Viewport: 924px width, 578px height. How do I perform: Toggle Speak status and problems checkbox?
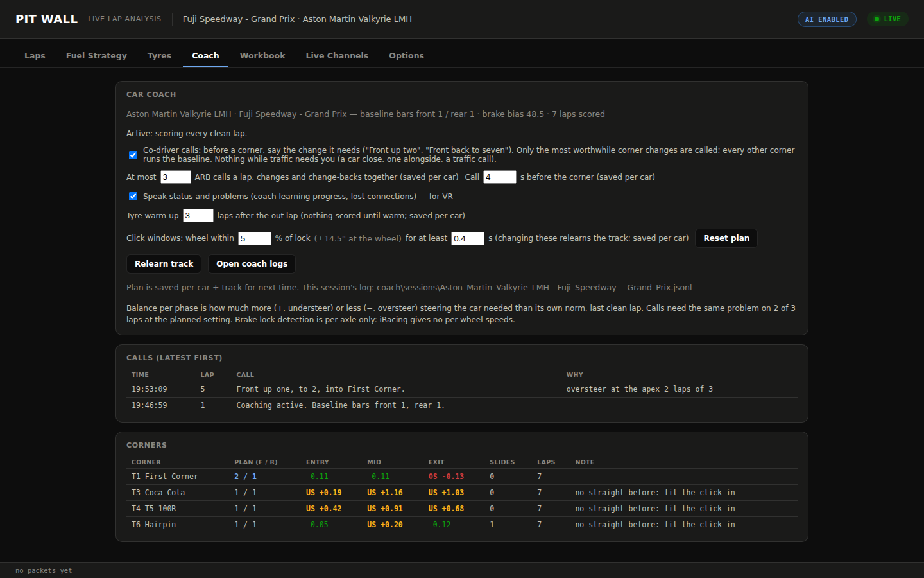(x=133, y=197)
